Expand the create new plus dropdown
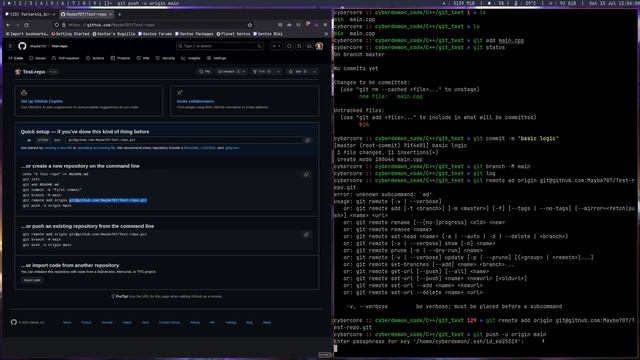 (x=276, y=46)
